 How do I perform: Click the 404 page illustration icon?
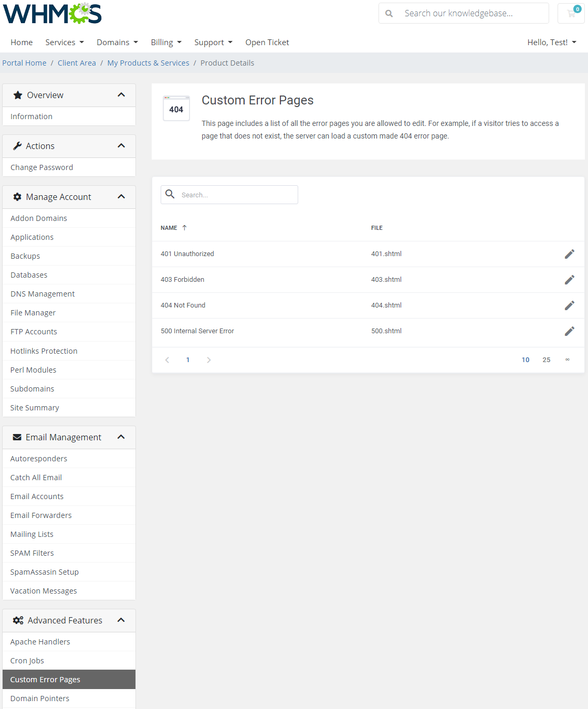pos(176,108)
